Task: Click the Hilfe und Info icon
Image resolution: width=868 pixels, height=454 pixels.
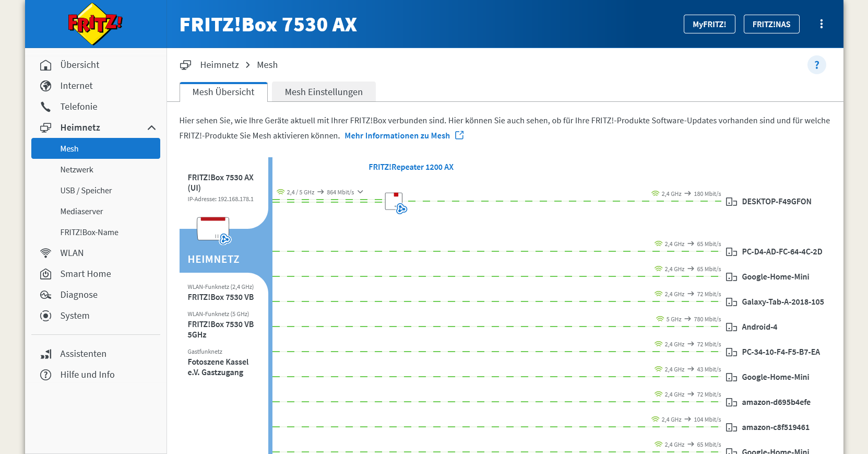Action: pos(46,375)
